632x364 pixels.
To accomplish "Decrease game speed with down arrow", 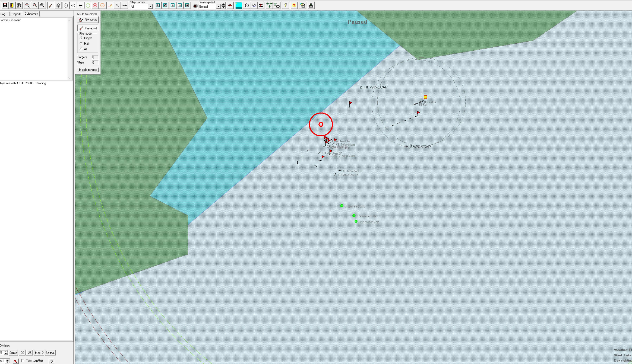I will tap(223, 7).
